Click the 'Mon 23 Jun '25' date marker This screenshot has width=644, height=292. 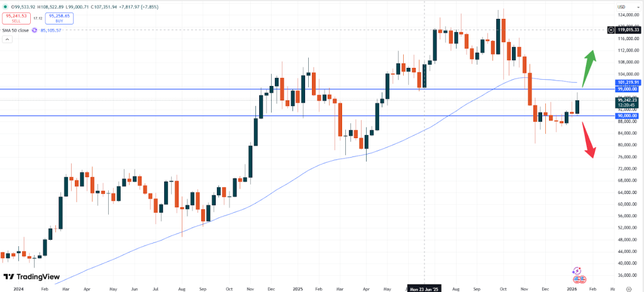(424, 289)
